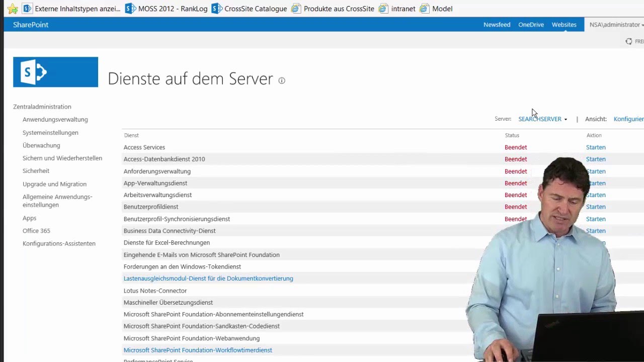Image resolution: width=644 pixels, height=362 pixels.
Task: Start the Access Services service
Action: pos(596,147)
